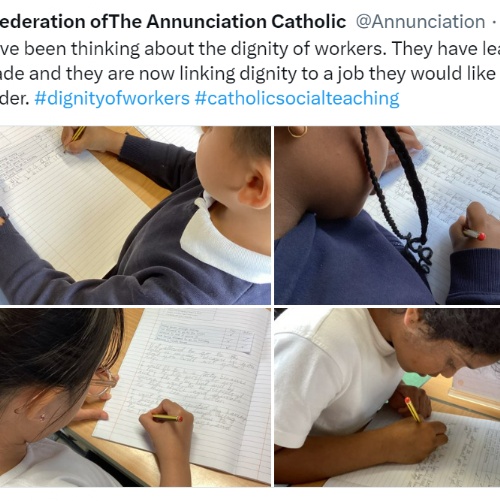Open the photo of the child with braided hair
500x501 pixels.
point(387,215)
